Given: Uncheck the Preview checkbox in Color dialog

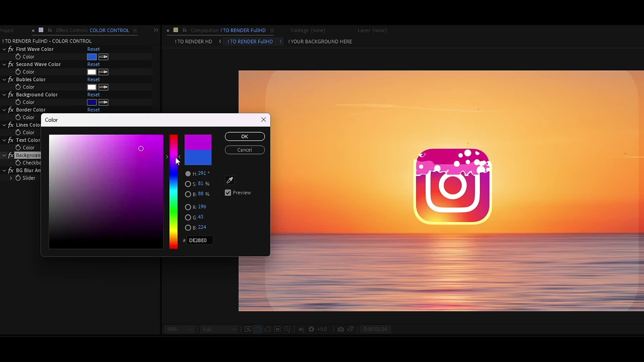Looking at the screenshot, I should [228, 193].
